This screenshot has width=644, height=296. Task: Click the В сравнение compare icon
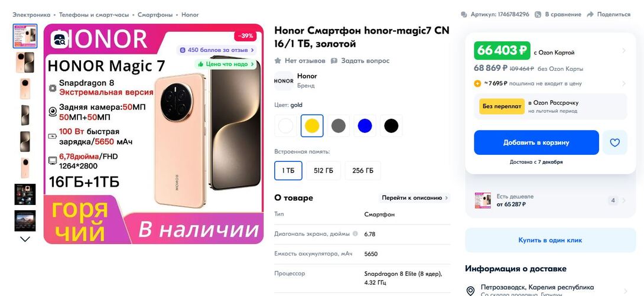538,14
